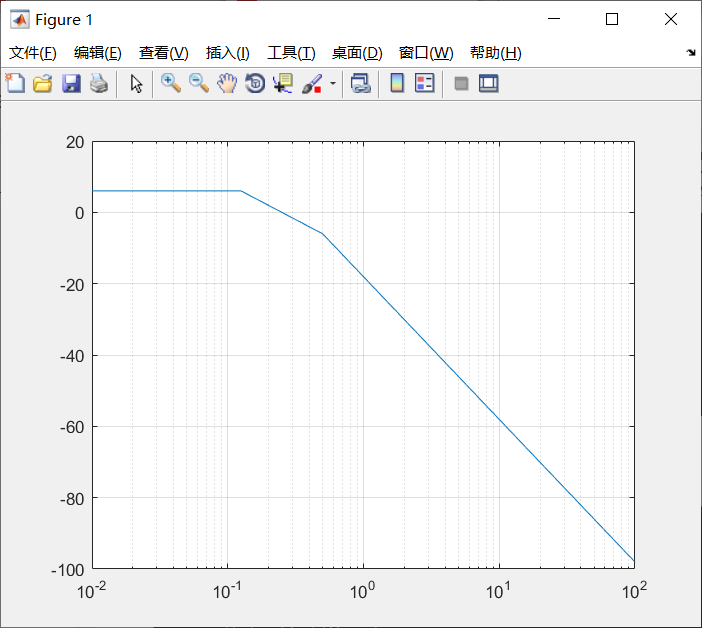The height and width of the screenshot is (628, 702).
Task: Enable the Data Cursor tool
Action: pyautogui.click(x=283, y=83)
